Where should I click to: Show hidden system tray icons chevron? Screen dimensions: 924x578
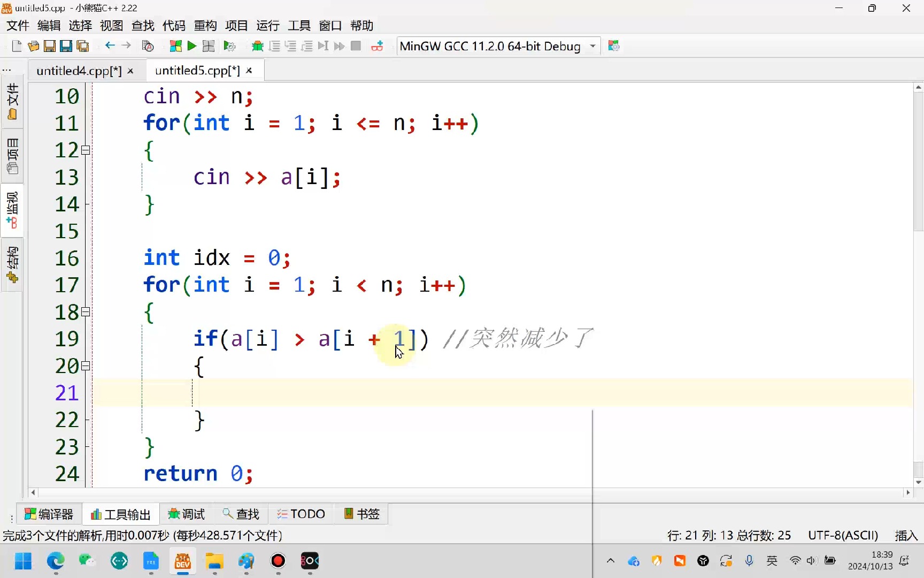(611, 561)
